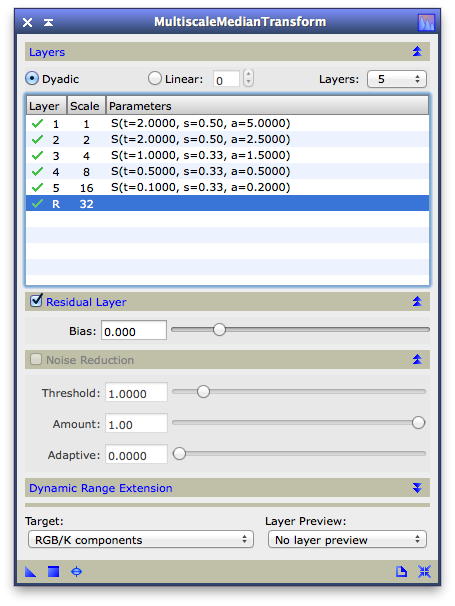
Task: Toggle the Real-Time Preview circle icon
Action: click(77, 572)
